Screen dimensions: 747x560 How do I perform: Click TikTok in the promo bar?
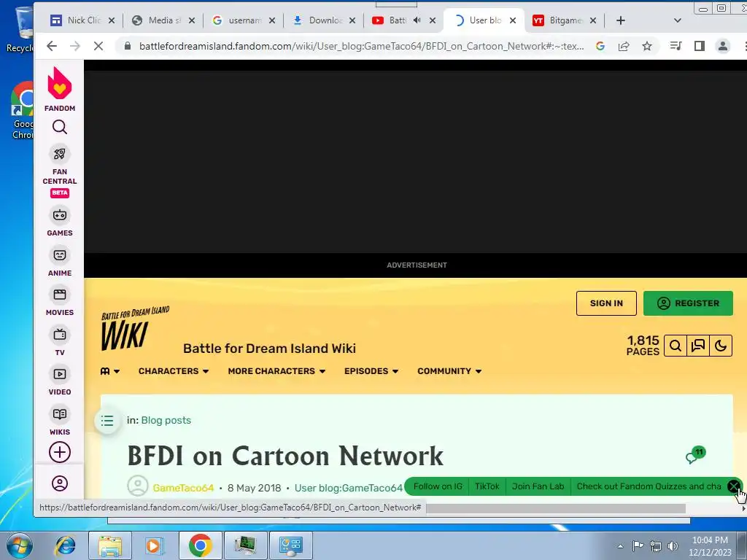pyautogui.click(x=487, y=486)
